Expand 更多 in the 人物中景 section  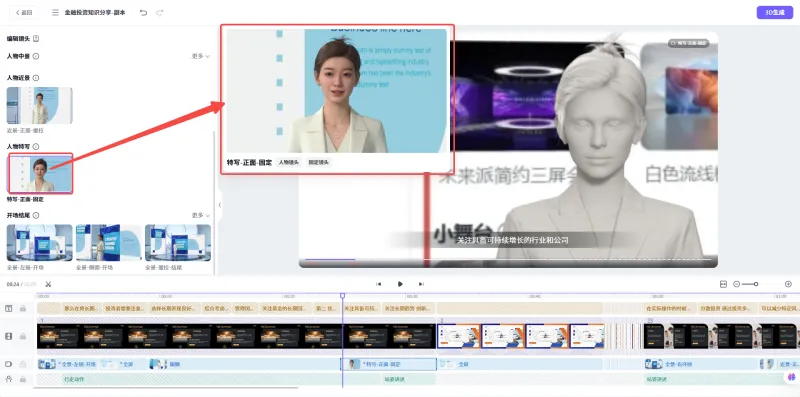(x=201, y=56)
